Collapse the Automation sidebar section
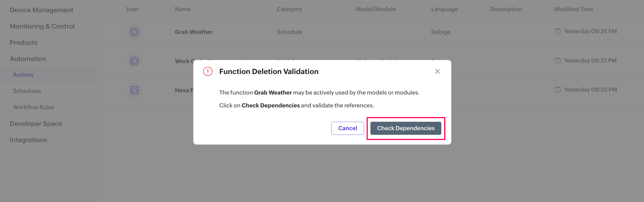The image size is (644, 202). coord(28,59)
